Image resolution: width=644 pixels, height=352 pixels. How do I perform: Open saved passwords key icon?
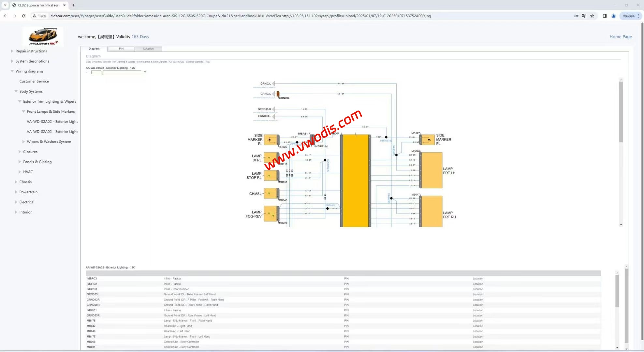coord(576,16)
